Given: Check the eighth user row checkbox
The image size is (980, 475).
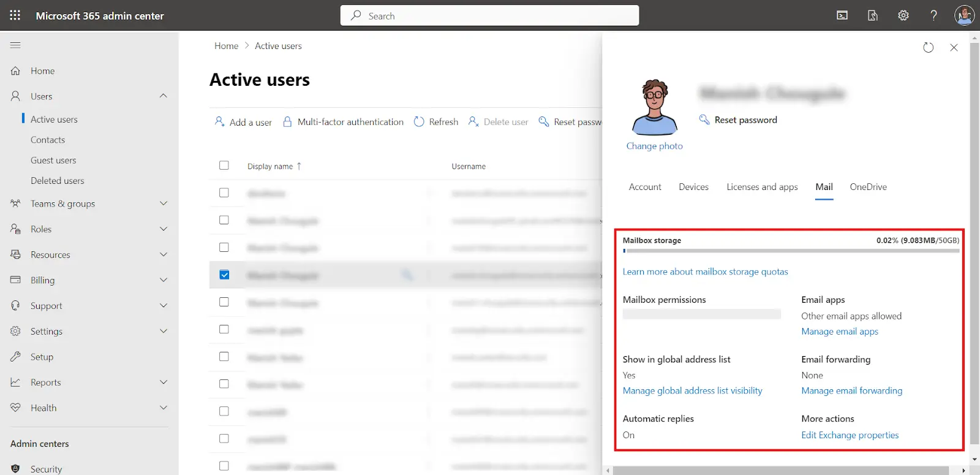Looking at the screenshot, I should [x=224, y=384].
